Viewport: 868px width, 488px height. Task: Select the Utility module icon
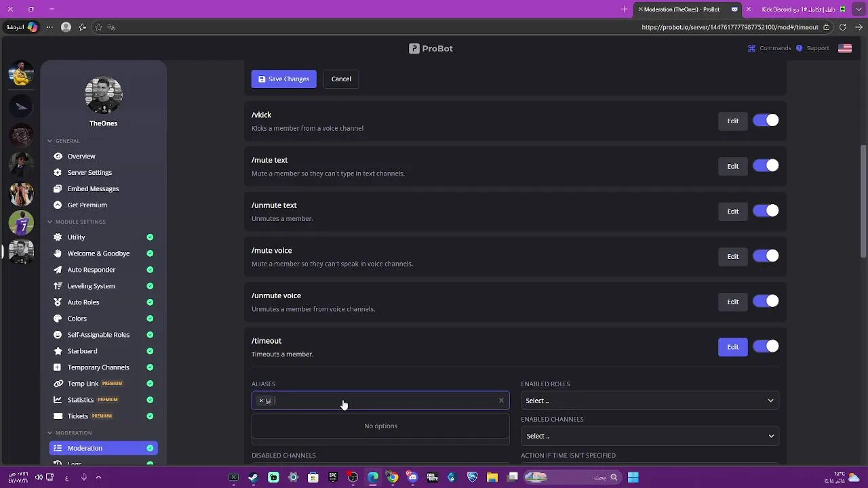coord(58,237)
